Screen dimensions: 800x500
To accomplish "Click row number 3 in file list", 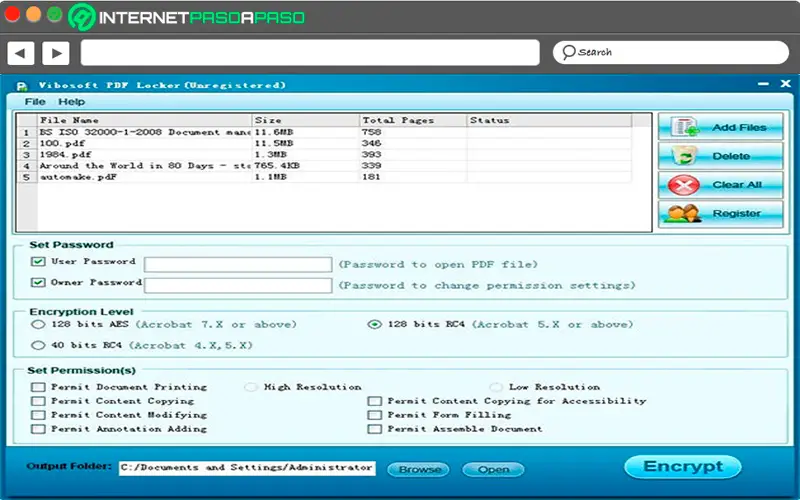I will [27, 155].
